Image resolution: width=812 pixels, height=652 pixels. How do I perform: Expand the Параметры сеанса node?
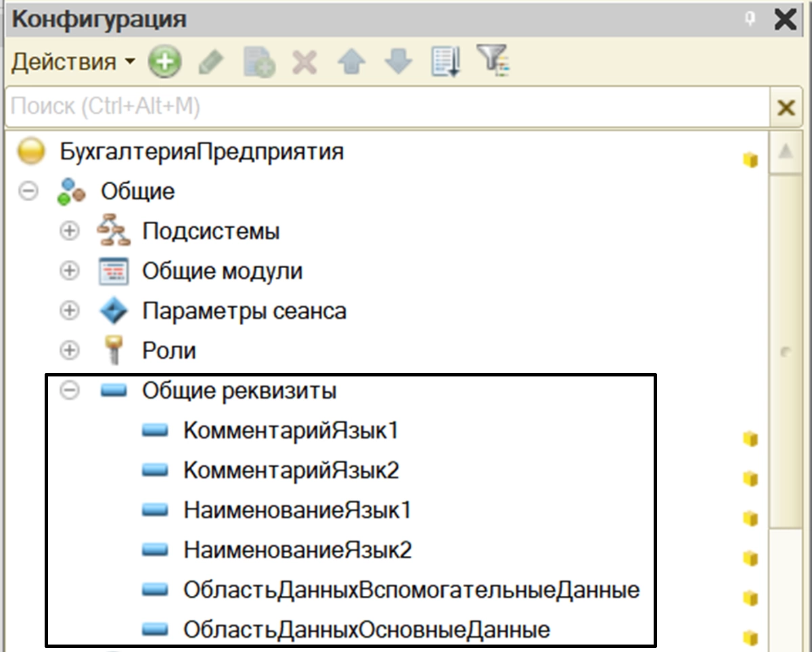click(x=69, y=311)
